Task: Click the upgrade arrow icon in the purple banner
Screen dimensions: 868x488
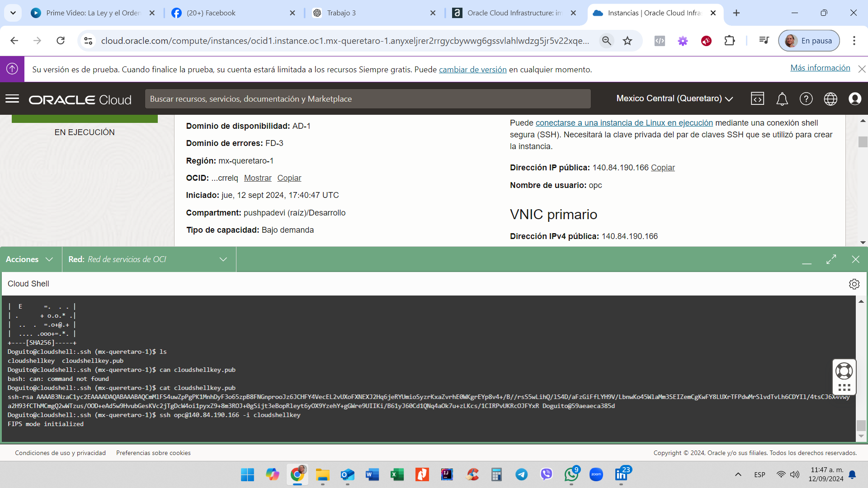Action: (x=12, y=69)
